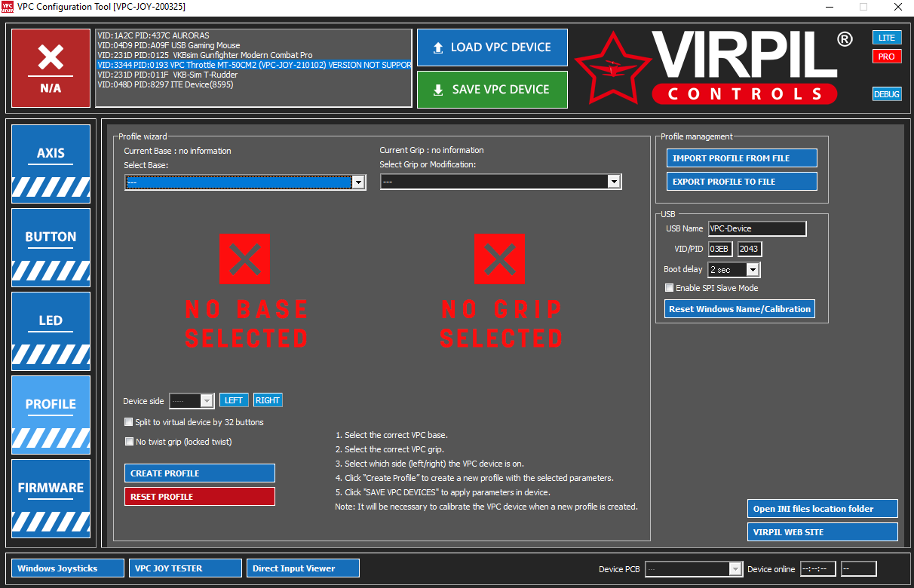This screenshot has width=914, height=588.
Task: Click Open INI files location folder
Action: (x=823, y=509)
